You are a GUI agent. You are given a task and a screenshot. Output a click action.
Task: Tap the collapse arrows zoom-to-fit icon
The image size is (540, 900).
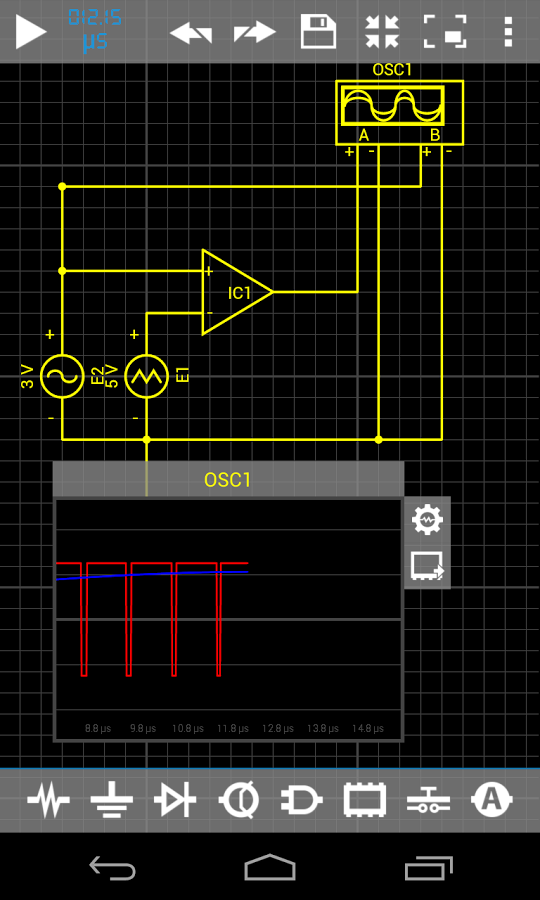[382, 32]
